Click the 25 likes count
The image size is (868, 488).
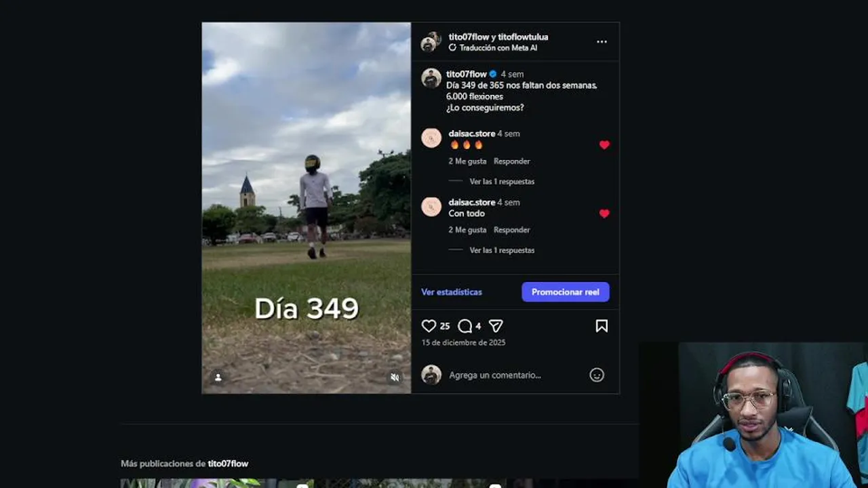click(x=445, y=326)
